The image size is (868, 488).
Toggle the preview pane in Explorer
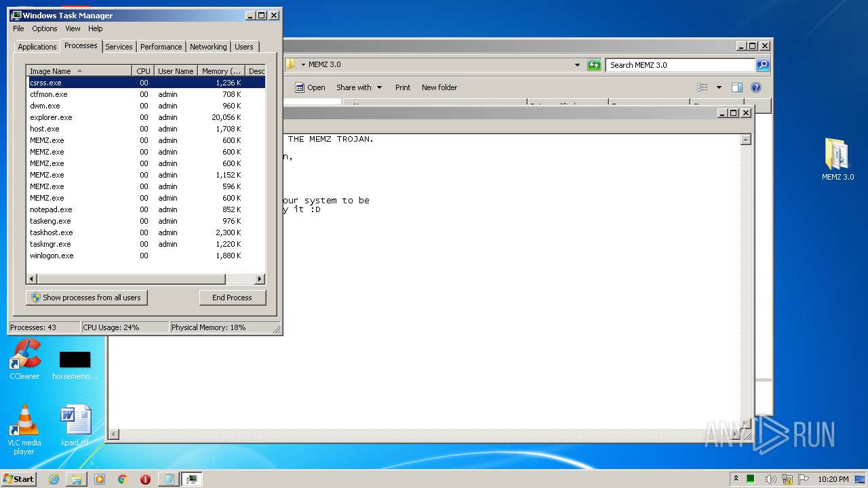tap(737, 87)
